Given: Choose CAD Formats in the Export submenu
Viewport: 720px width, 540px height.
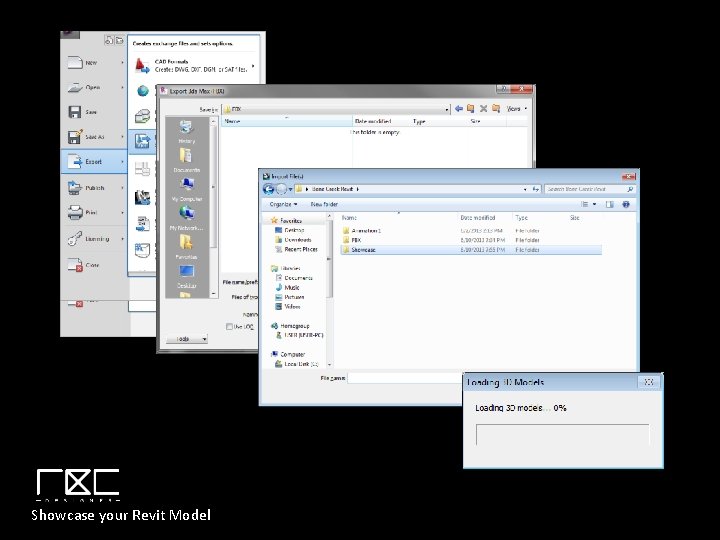Looking at the screenshot, I should click(x=194, y=66).
